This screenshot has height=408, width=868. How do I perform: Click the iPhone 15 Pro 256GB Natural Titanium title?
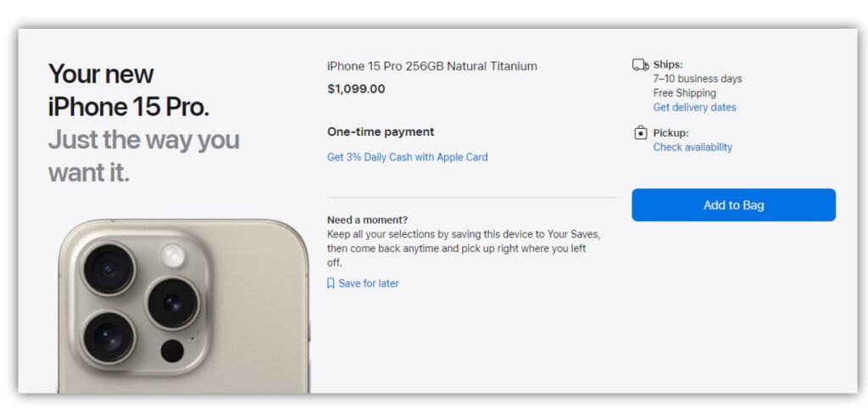click(431, 66)
